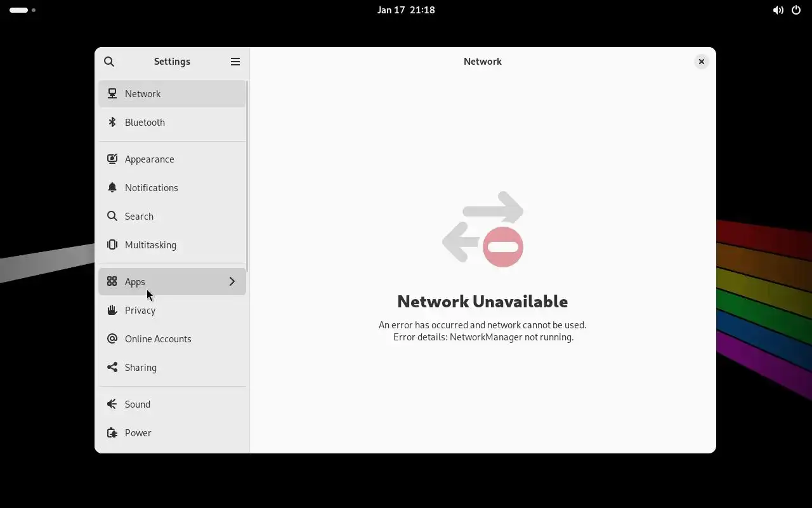Click the Appearance icon in sidebar
The width and height of the screenshot is (812, 508).
[x=112, y=159]
